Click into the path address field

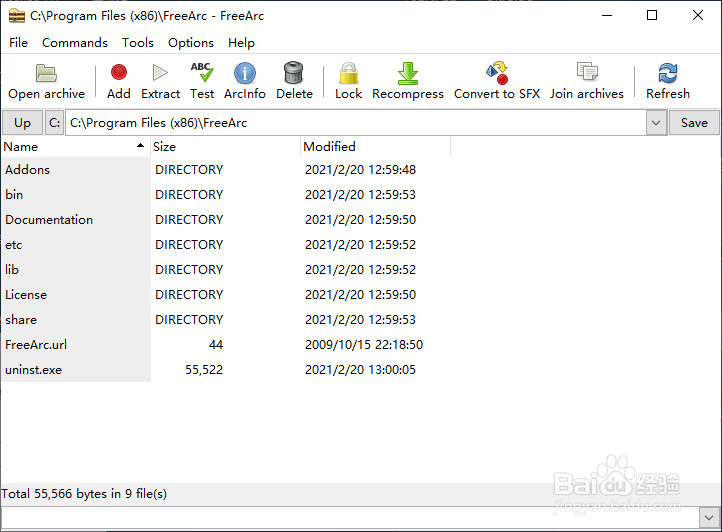(x=356, y=123)
